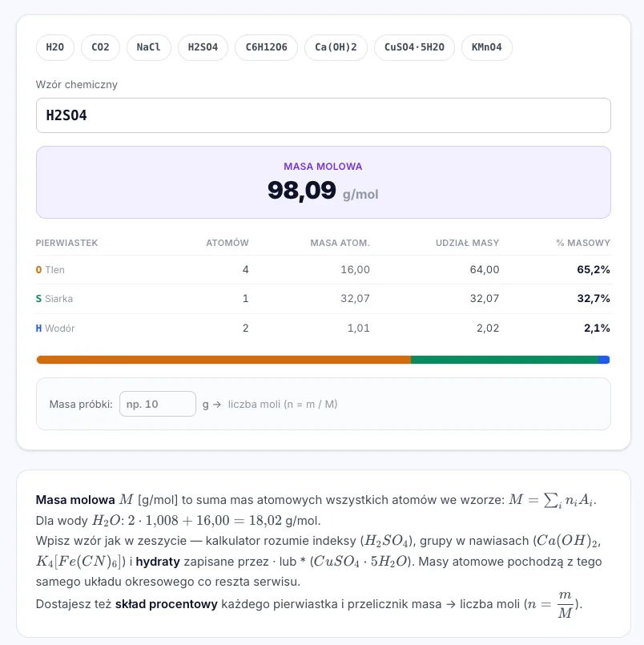The height and width of the screenshot is (645, 644).
Task: Click the MASA ATOM. column header
Action: 340,243
